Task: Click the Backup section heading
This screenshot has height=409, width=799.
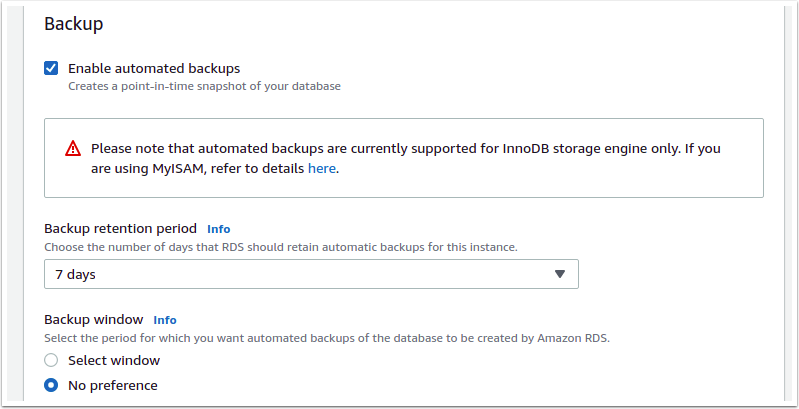Action: coord(74,23)
